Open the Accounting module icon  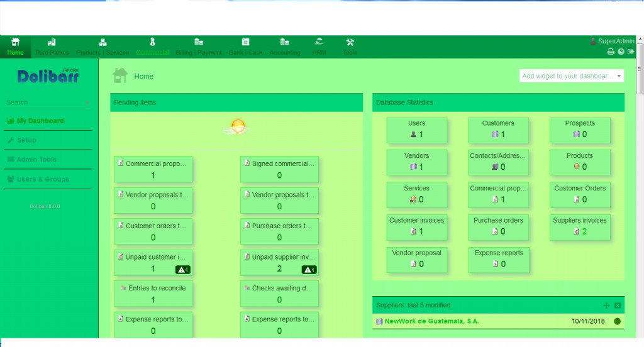click(x=285, y=42)
